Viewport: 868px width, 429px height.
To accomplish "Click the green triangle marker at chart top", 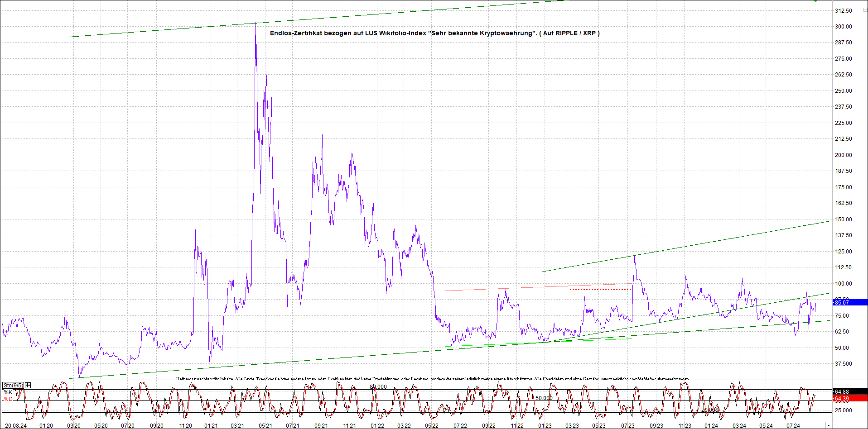I will (815, 1).
